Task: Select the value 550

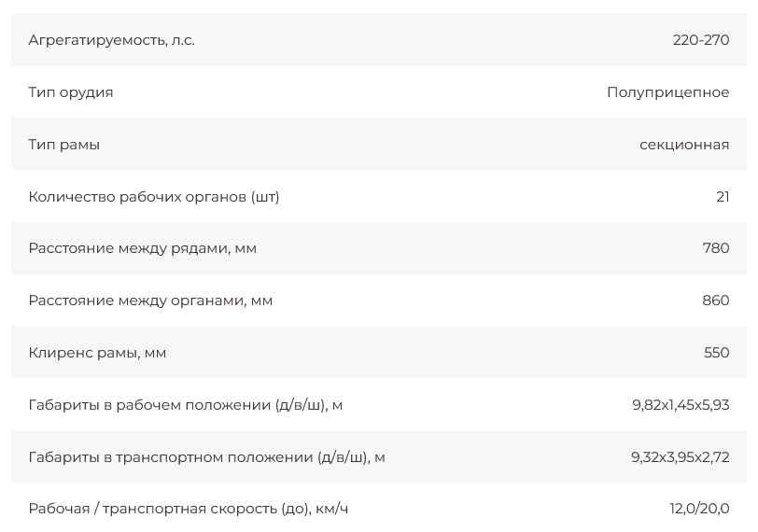Action: [x=716, y=353]
